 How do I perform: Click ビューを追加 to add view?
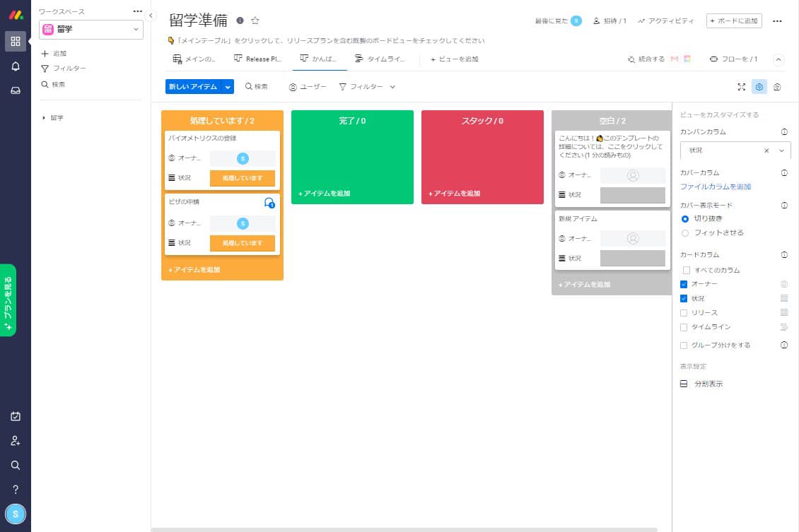(x=455, y=59)
